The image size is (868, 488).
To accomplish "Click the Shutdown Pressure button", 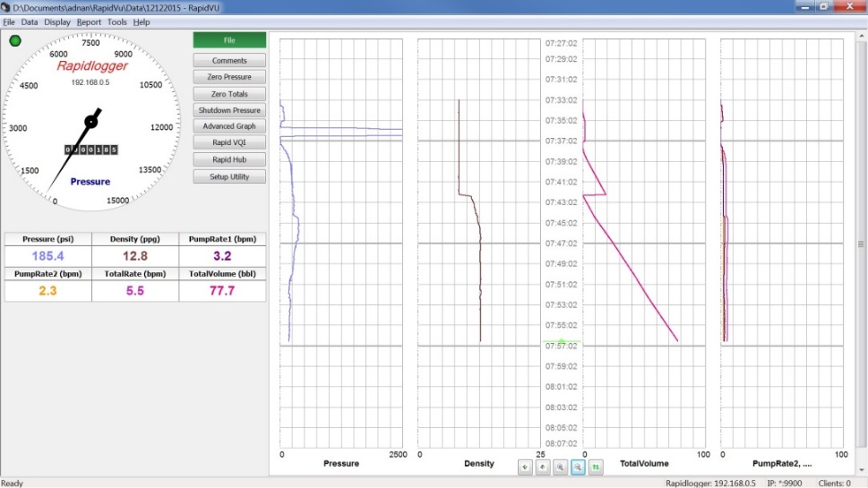I will click(229, 110).
